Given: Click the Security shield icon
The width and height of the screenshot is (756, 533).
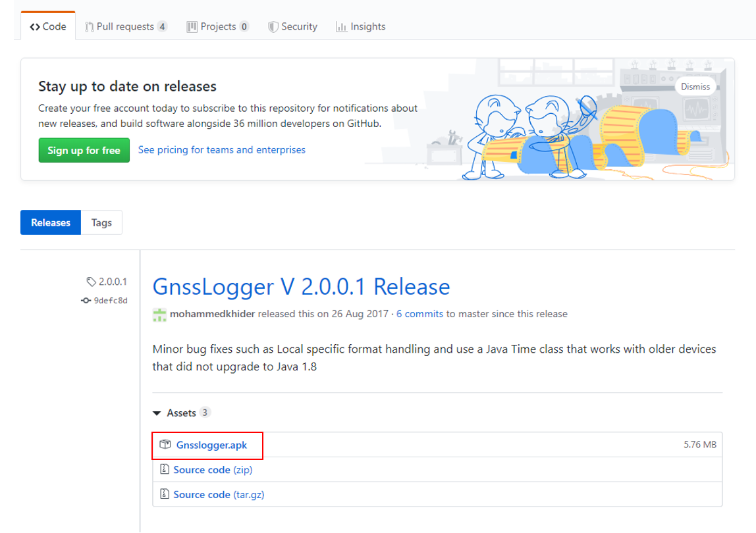Looking at the screenshot, I should coord(273,27).
